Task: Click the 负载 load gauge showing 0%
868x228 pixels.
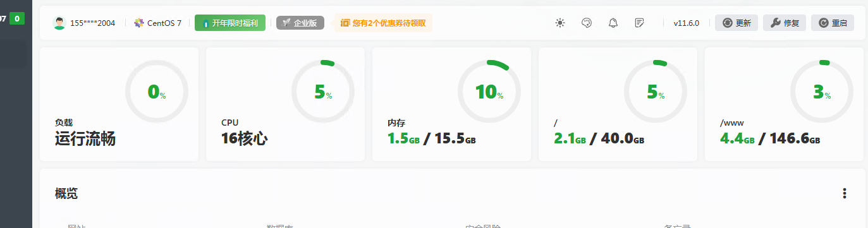Action: tap(156, 92)
